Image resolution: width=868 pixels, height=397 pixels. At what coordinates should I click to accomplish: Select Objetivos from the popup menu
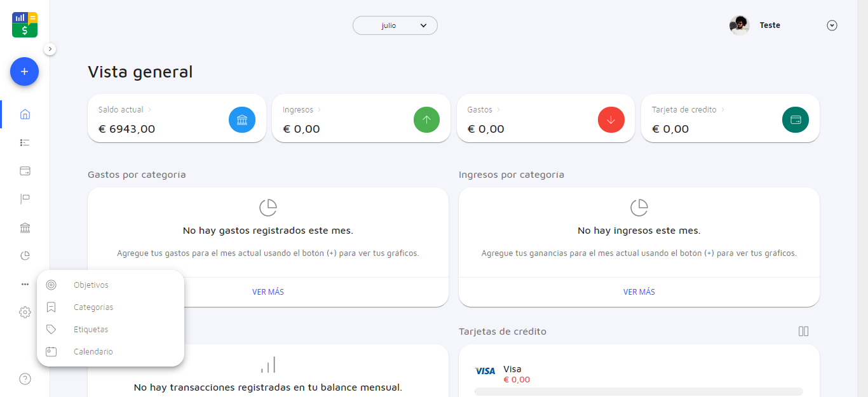tap(91, 285)
